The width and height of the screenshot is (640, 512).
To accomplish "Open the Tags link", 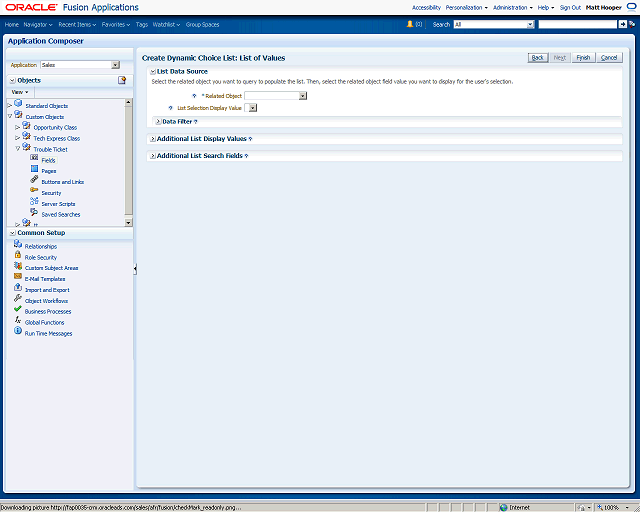I will click(x=142, y=24).
